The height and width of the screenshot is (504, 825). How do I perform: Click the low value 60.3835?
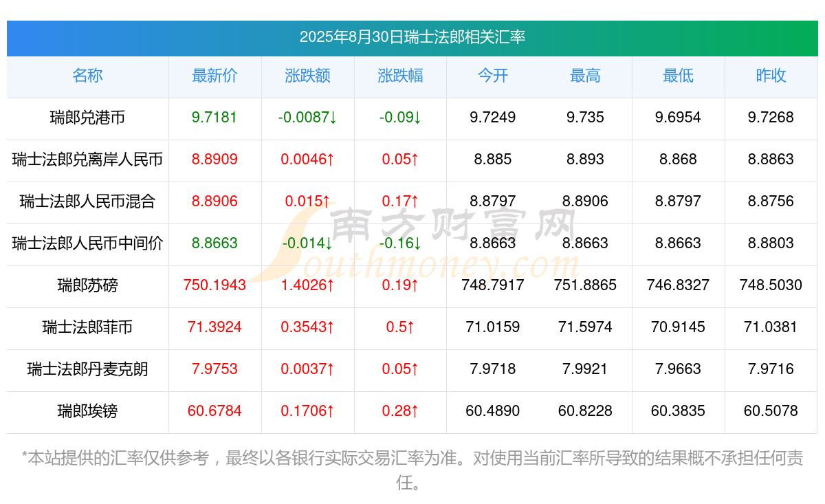(678, 411)
